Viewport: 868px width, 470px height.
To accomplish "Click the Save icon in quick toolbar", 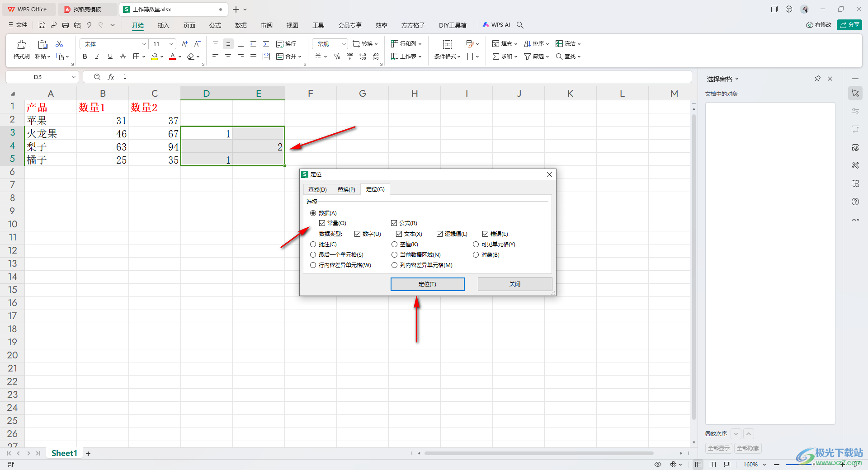I will click(x=42, y=25).
